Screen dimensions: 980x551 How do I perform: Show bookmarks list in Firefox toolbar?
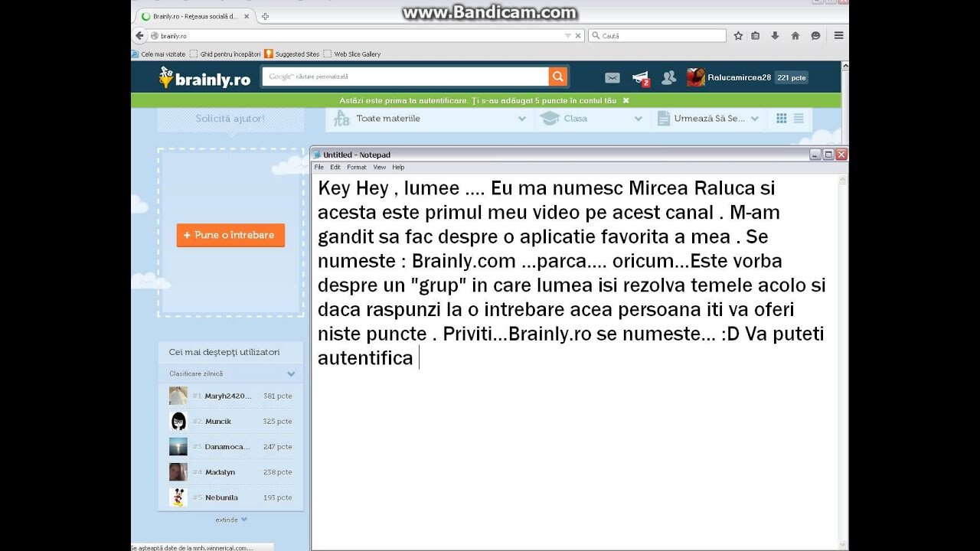[756, 36]
